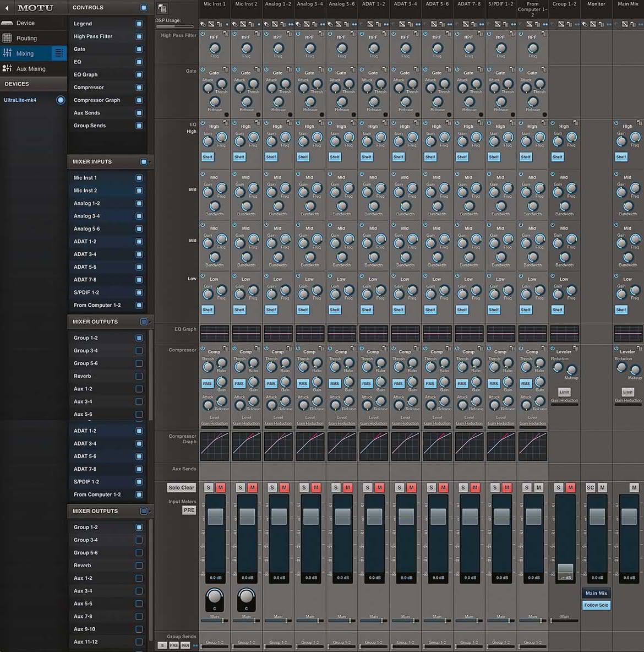Image resolution: width=644 pixels, height=652 pixels.
Task: Open the Gate preset icon on ADAT 1-2
Action: [385, 70]
